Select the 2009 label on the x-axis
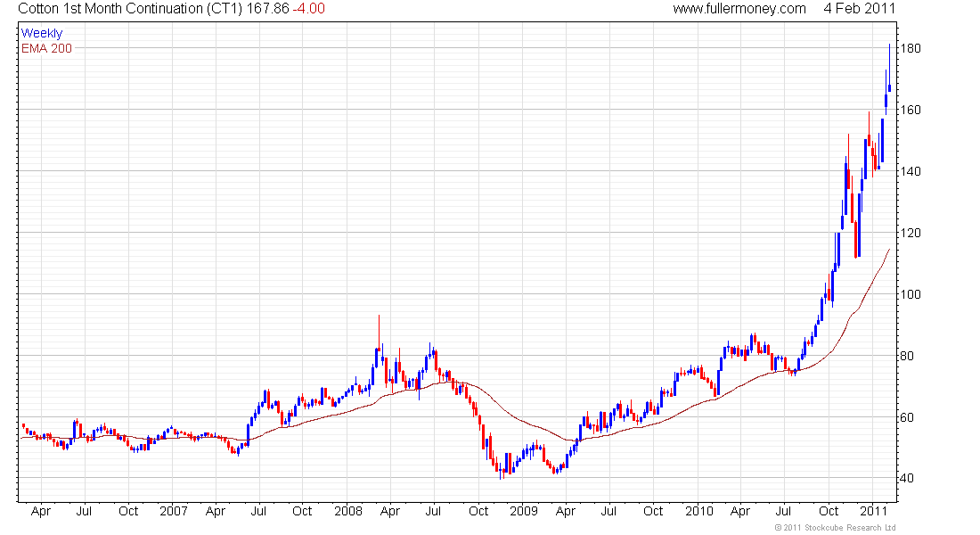This screenshot has height=535, width=980. tap(524, 512)
